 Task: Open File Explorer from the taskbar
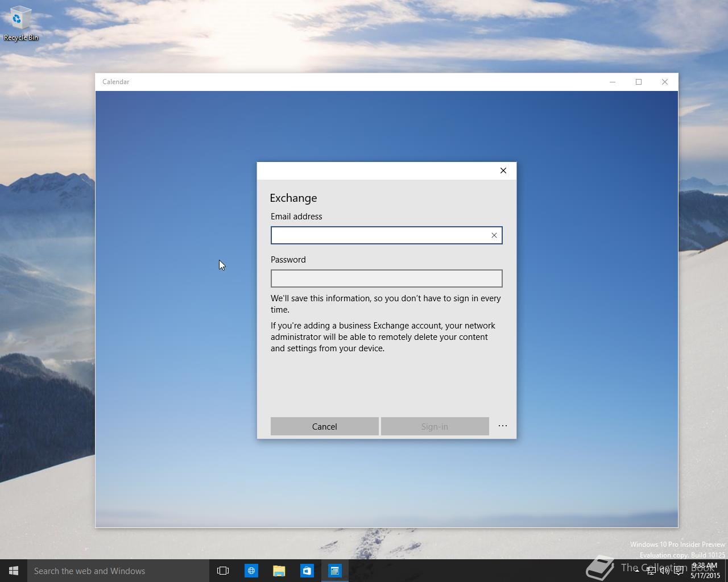pos(279,571)
